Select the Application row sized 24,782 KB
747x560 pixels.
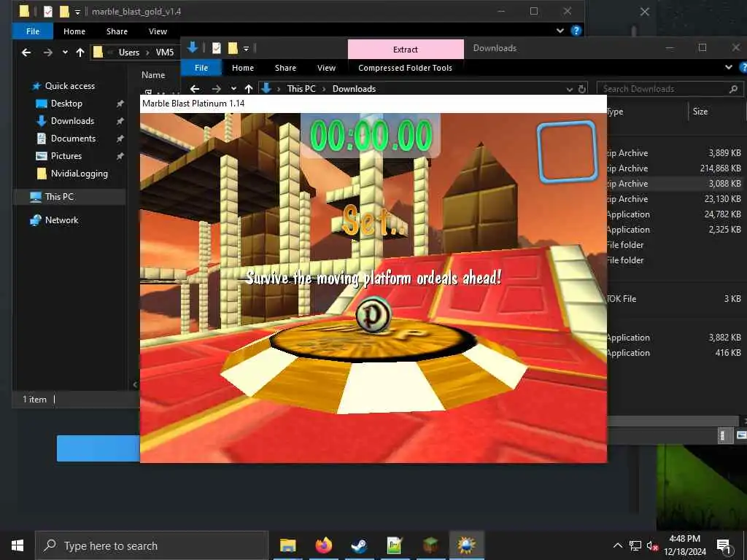point(675,214)
